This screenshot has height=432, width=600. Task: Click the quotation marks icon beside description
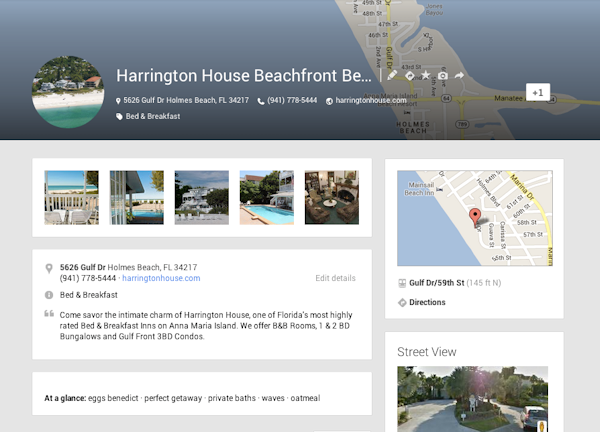[49, 314]
